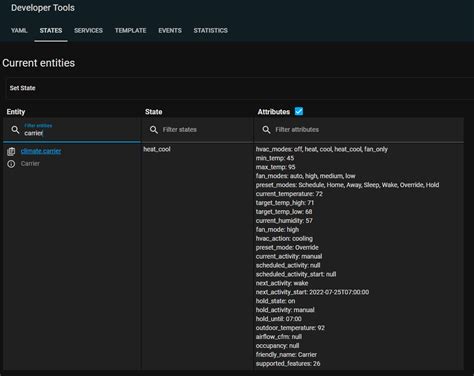
Task: Click the State column header
Action: [153, 112]
